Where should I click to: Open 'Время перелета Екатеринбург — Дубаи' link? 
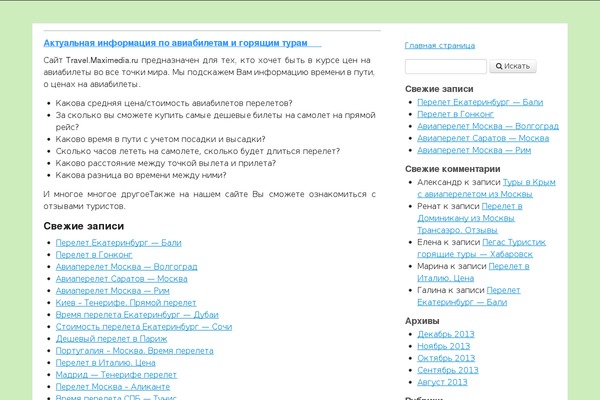coord(137,315)
